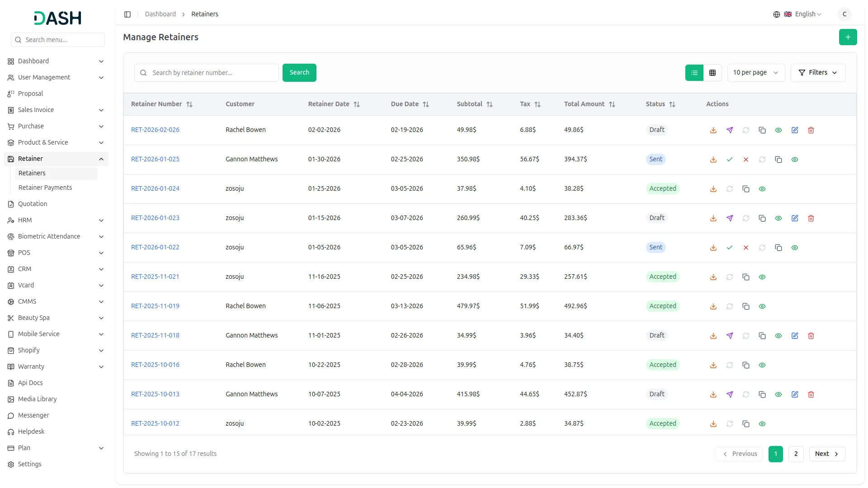Image resolution: width=868 pixels, height=488 pixels.
Task: Collapse the sidebar with panel toggle icon
Action: [127, 14]
